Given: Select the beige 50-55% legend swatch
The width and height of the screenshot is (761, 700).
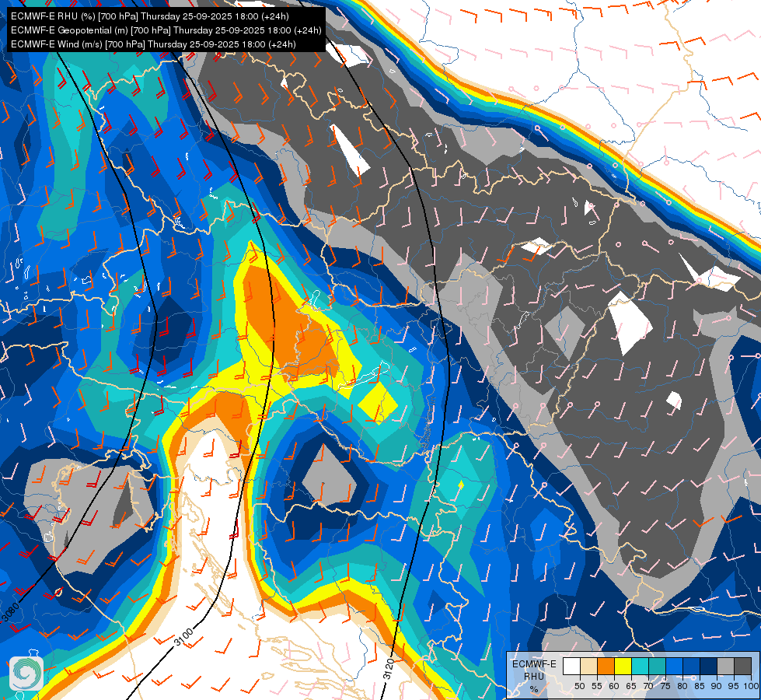Looking at the screenshot, I should (588, 666).
